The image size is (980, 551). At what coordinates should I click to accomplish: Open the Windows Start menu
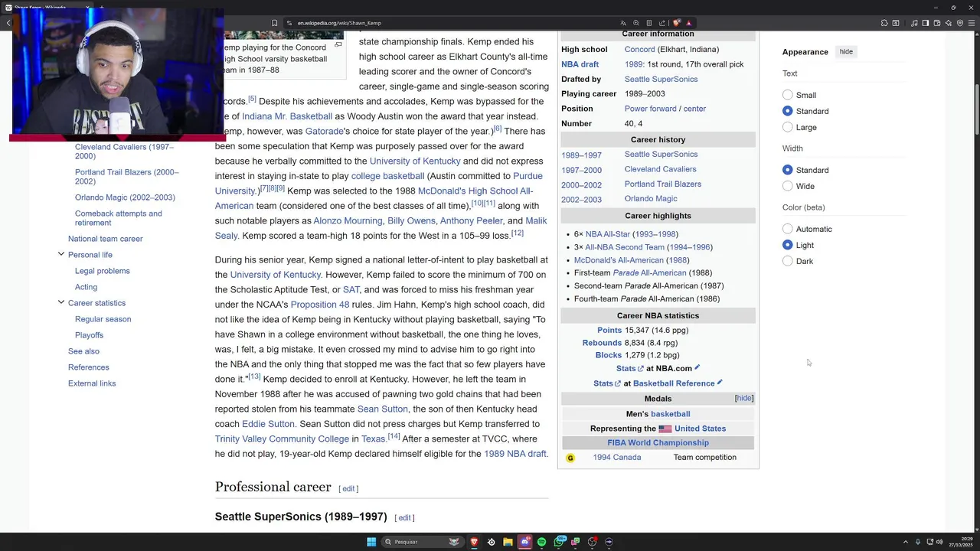[371, 542]
